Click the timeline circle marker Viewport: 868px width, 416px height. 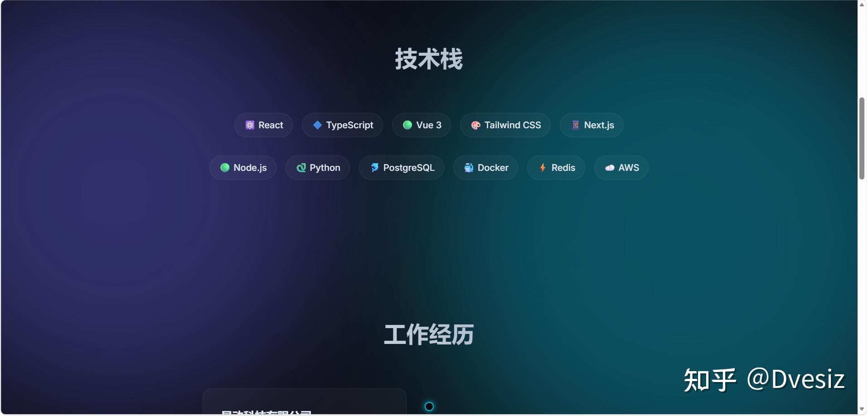point(429,406)
